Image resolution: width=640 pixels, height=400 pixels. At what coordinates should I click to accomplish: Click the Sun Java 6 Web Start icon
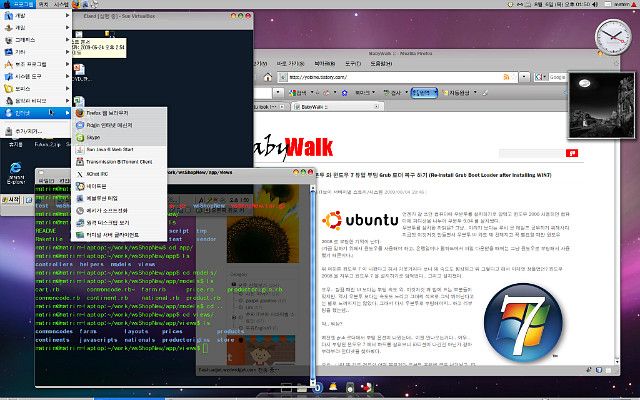point(80,150)
